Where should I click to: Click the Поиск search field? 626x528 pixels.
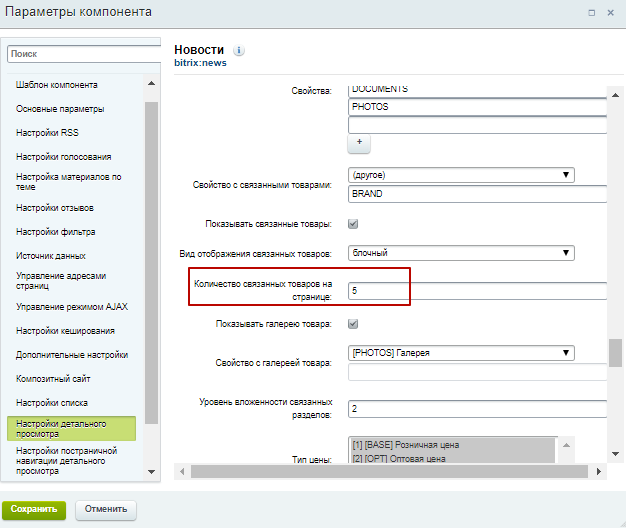point(84,54)
